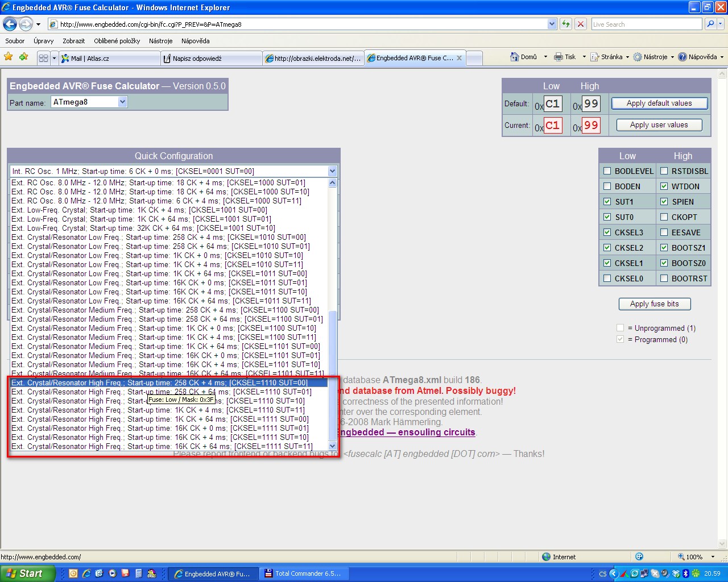Switch to Total Commander in the taskbar
The height and width of the screenshot is (582, 728).
click(303, 573)
